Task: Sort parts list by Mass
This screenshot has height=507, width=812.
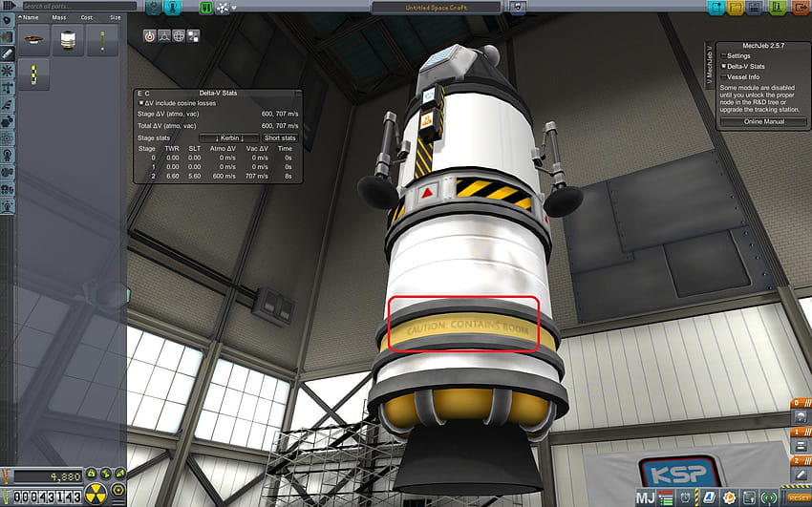Action: (59, 17)
